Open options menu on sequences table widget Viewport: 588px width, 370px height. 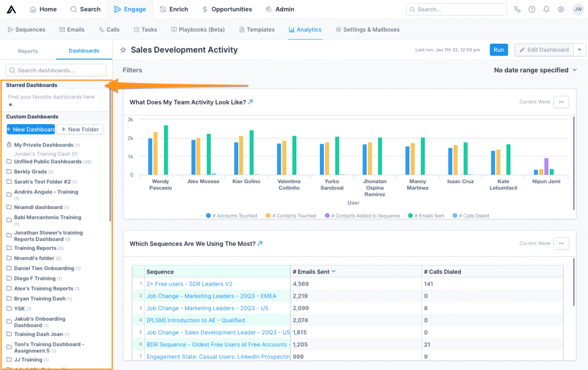(x=561, y=243)
